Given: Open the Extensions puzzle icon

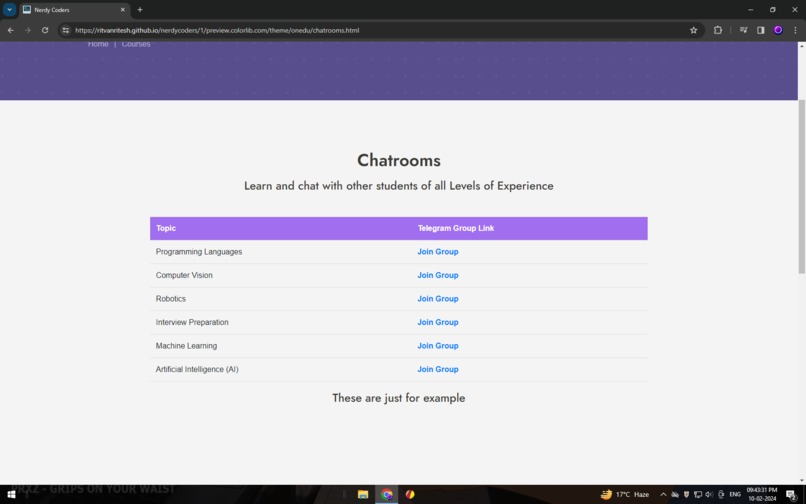Looking at the screenshot, I should [x=718, y=30].
